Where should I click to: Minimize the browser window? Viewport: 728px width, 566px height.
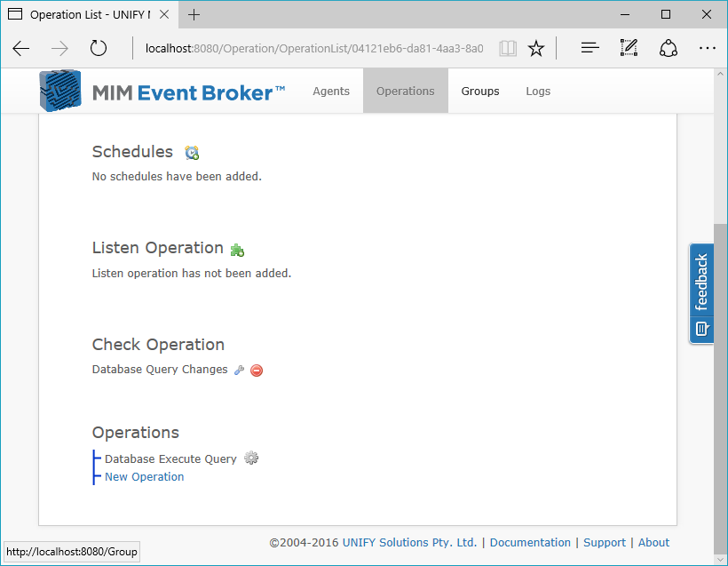[x=625, y=14]
